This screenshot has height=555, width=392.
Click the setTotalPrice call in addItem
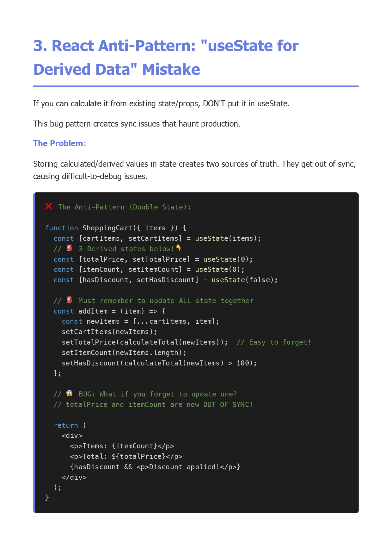(x=144, y=342)
